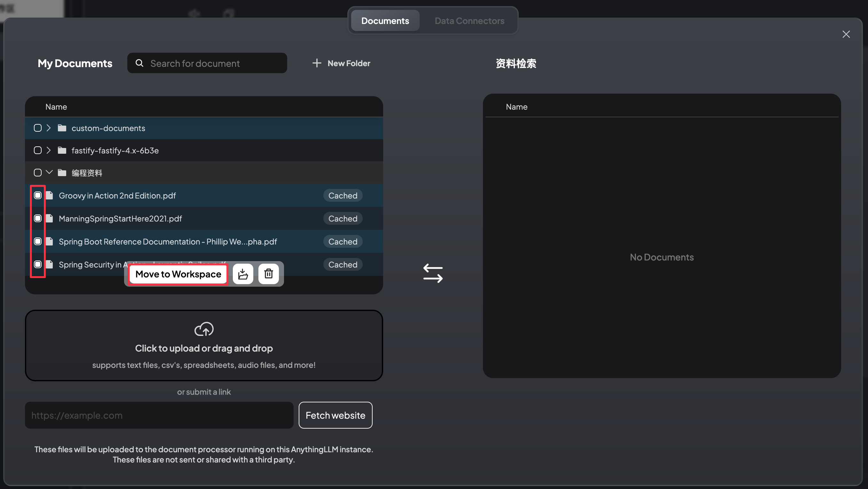
Task: Check the fastify-fastify-4.x-6b3e checkbox
Action: [38, 150]
